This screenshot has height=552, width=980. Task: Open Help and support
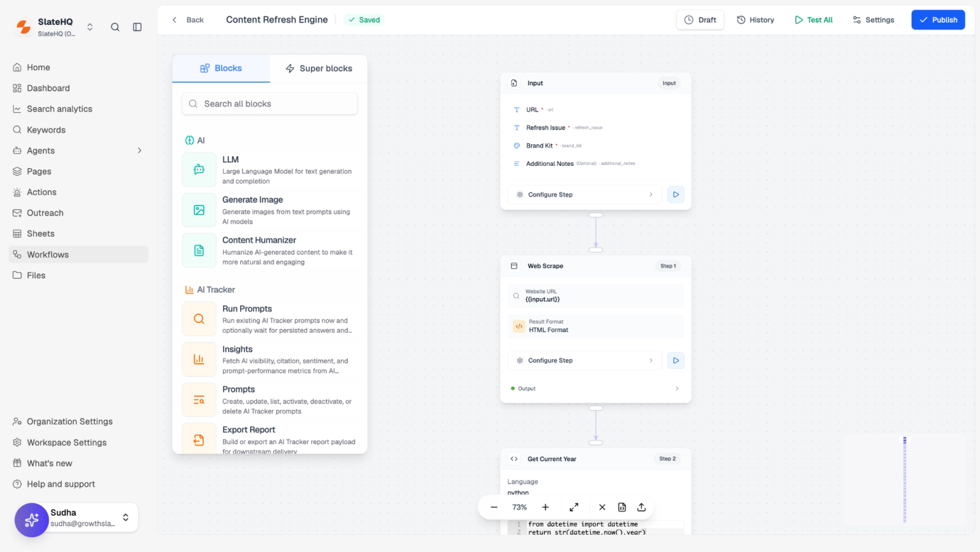pos(78,484)
